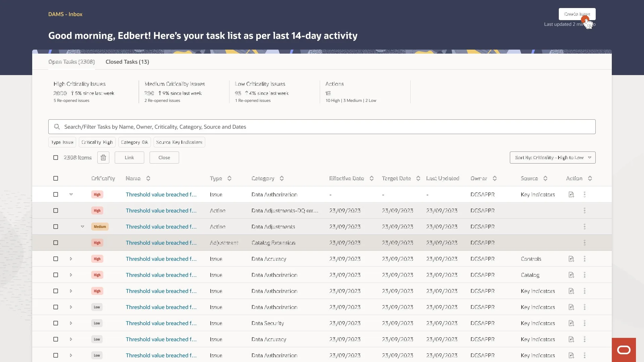Collapse the Medium Data Adjustments row
644x362 pixels.
pos(83,227)
